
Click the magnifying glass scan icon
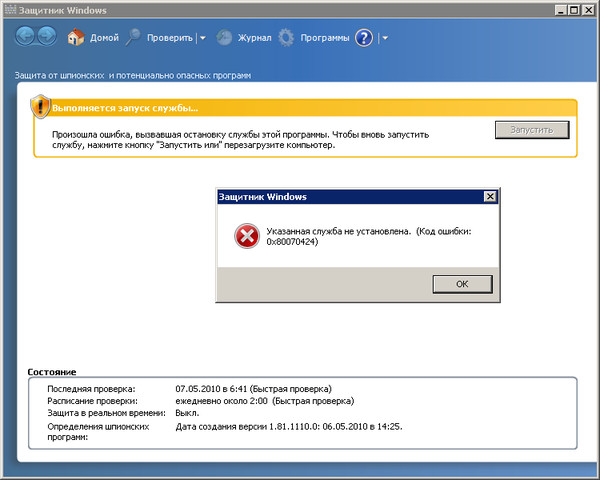(x=132, y=38)
